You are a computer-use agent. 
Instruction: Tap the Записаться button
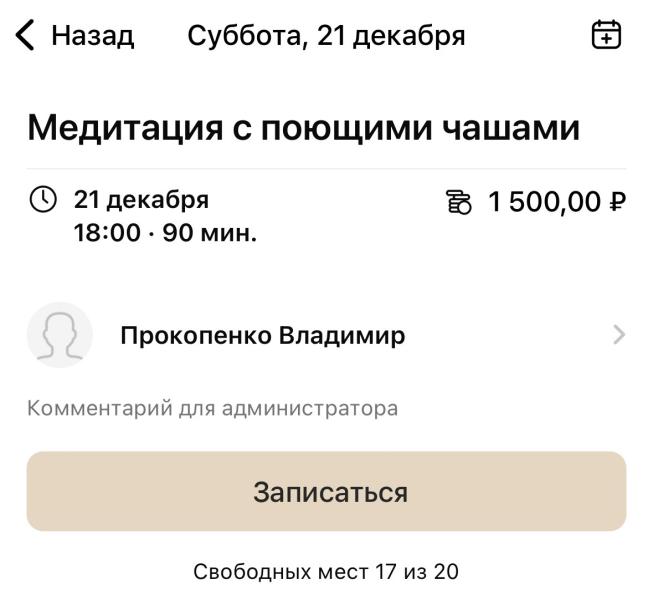click(326, 491)
